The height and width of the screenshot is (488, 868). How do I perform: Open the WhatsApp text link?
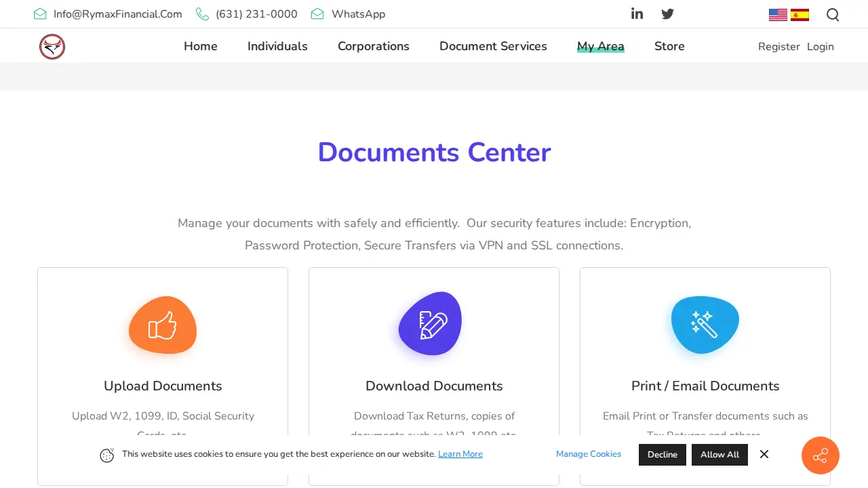(x=358, y=14)
